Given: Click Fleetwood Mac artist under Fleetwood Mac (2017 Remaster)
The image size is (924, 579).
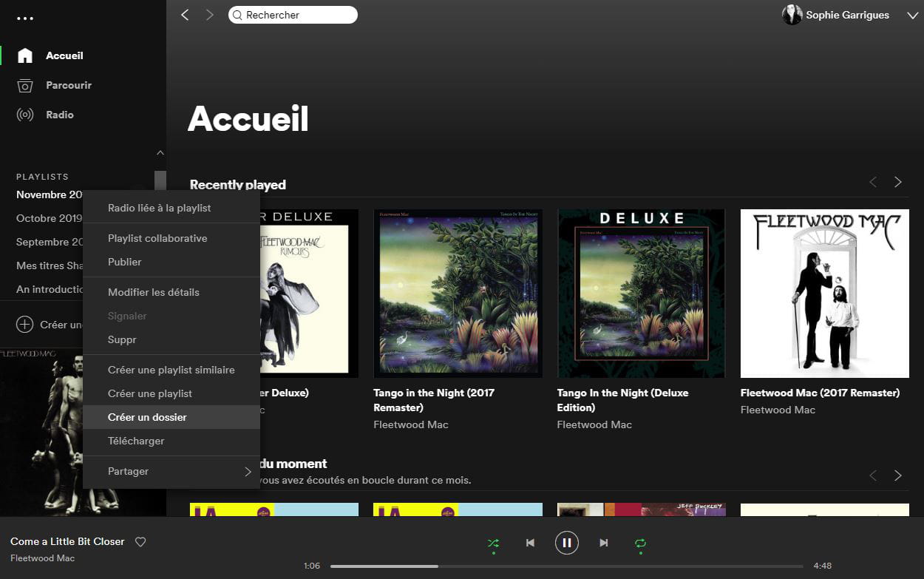Looking at the screenshot, I should [x=778, y=410].
